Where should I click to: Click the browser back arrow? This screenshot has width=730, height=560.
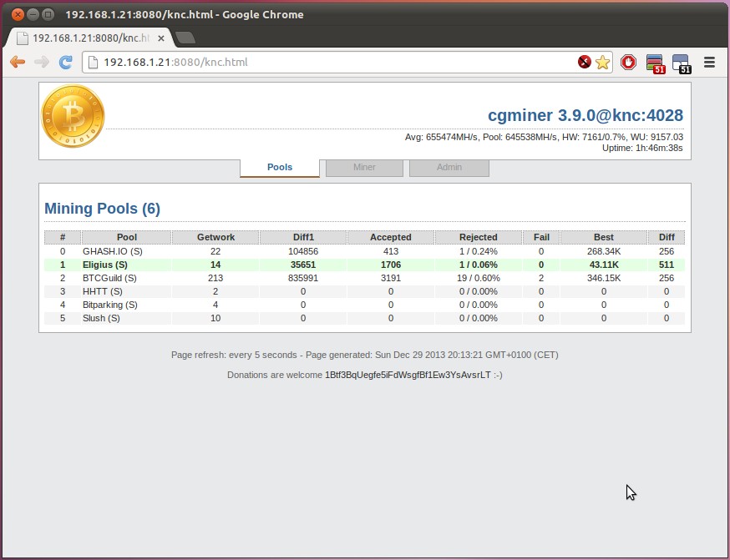[x=18, y=62]
